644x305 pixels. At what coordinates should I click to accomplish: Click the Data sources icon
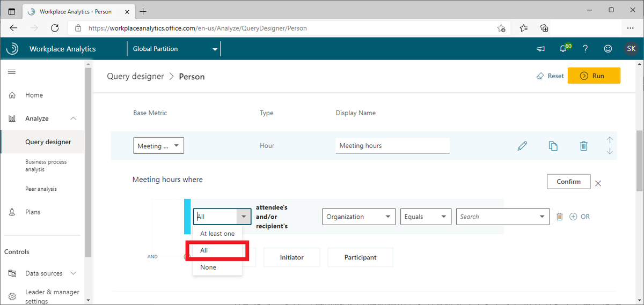pos(12,273)
